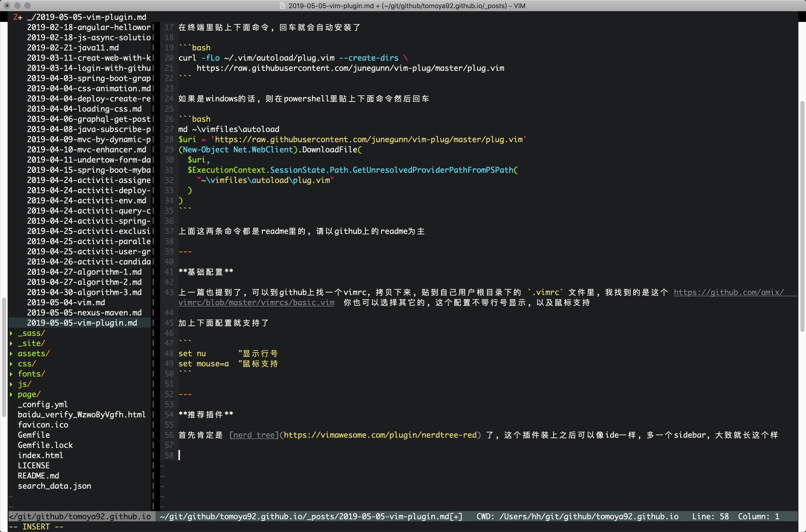
Task: Expand the css/ folder arrow
Action: pyautogui.click(x=11, y=364)
